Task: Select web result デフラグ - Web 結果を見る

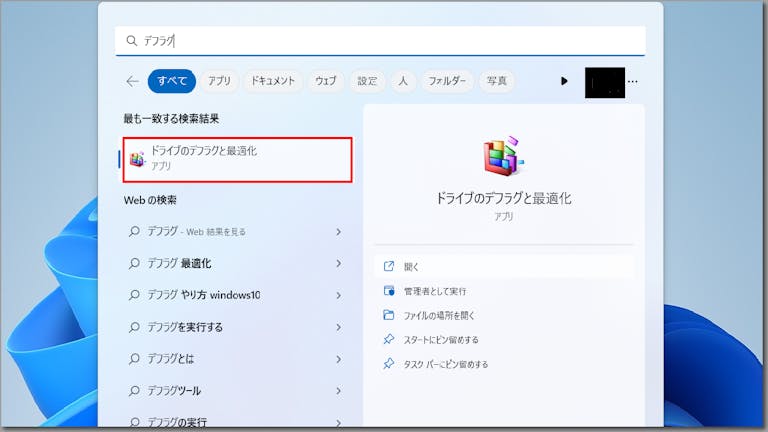Action: pos(235,232)
